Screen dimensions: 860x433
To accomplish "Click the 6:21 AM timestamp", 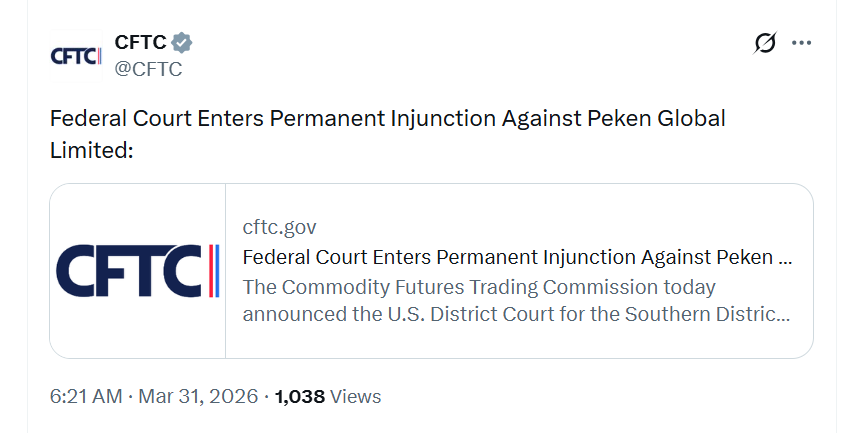I will pyautogui.click(x=85, y=396).
